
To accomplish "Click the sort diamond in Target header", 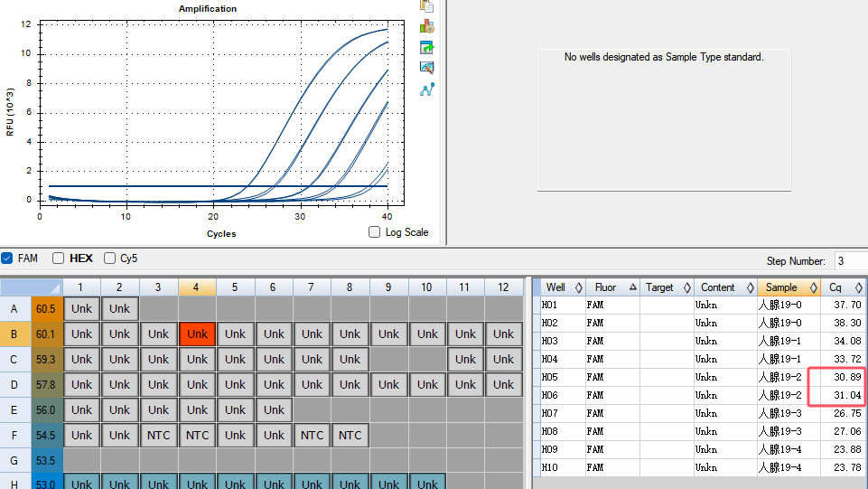I will click(687, 287).
